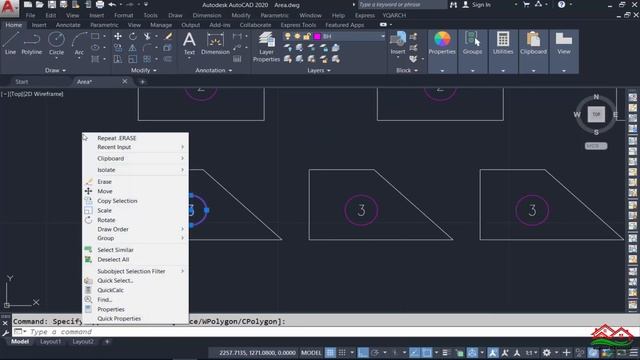Click the Insert block tool
Viewport: 640px width, 360px height.
pyautogui.click(x=398, y=43)
